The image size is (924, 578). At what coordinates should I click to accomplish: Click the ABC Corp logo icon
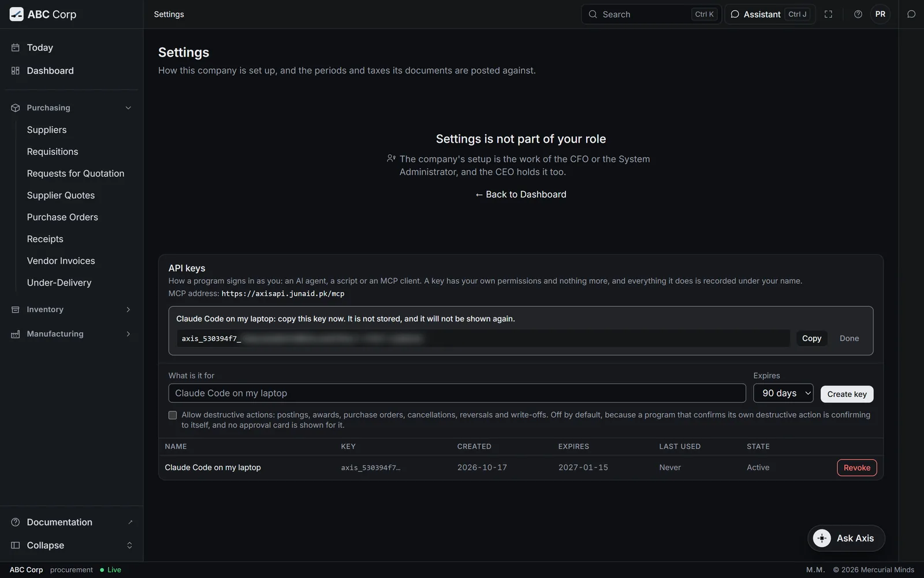pyautogui.click(x=17, y=14)
